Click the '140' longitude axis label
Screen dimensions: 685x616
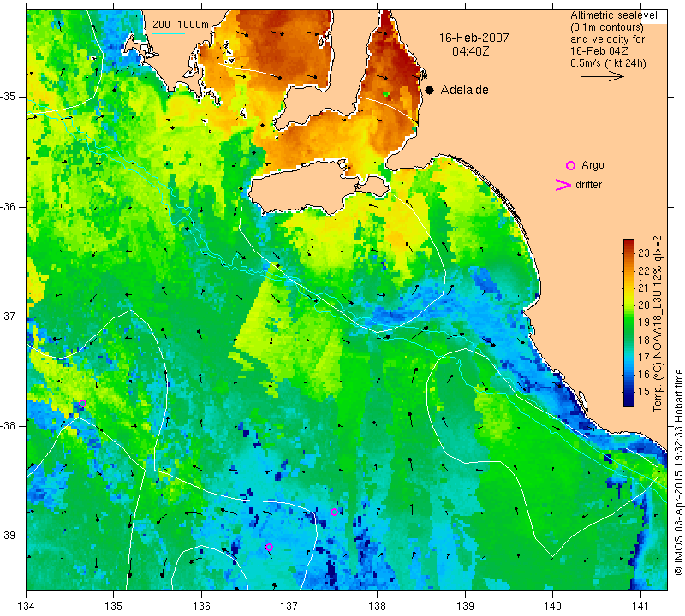tap(552, 606)
